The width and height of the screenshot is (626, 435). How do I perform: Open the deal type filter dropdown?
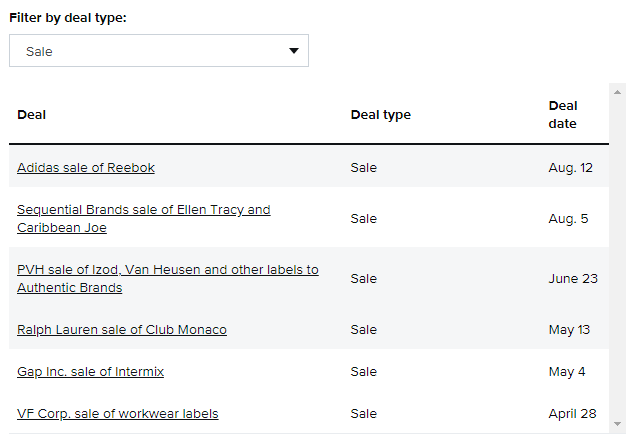coord(158,51)
